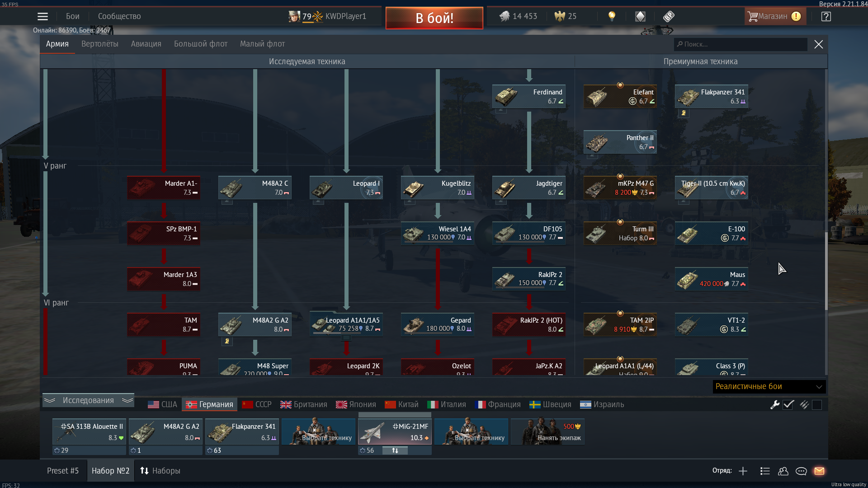Open the Реалистичные бои mode dropdown
The image size is (868, 488).
click(x=769, y=387)
